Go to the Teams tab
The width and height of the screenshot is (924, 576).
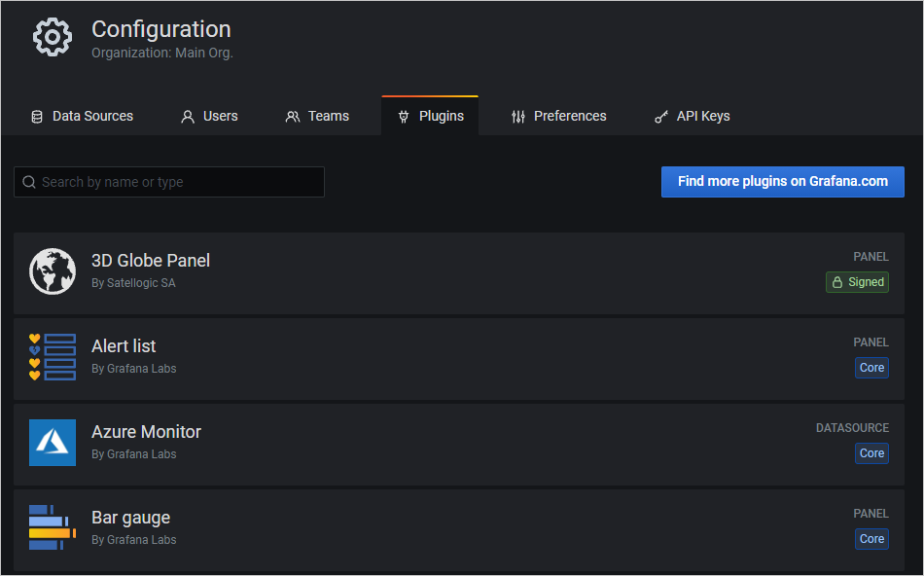click(x=318, y=116)
